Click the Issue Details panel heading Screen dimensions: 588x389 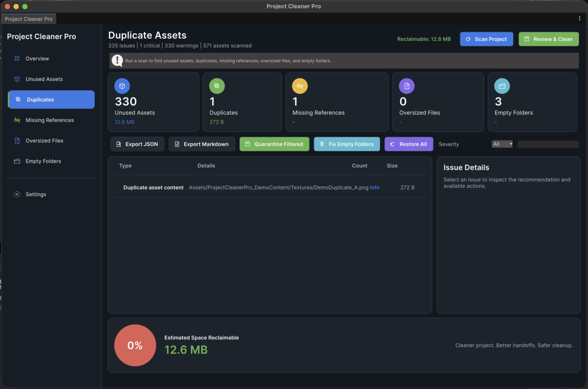(466, 168)
